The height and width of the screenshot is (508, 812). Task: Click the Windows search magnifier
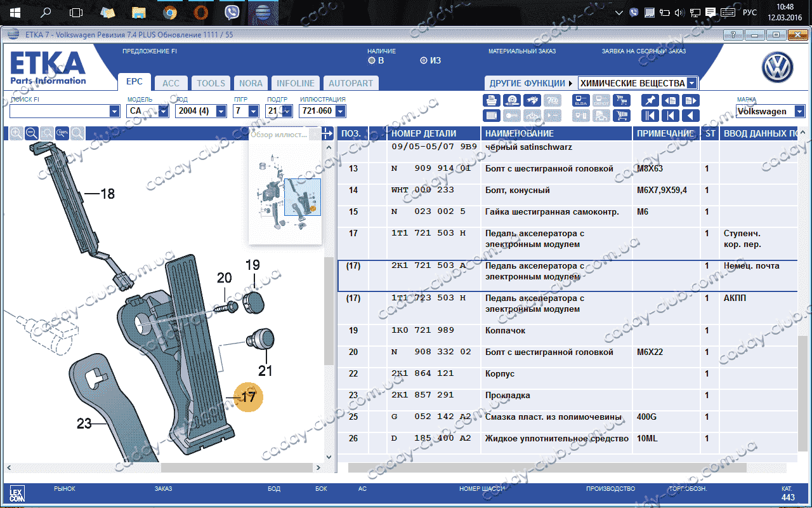pos(46,12)
